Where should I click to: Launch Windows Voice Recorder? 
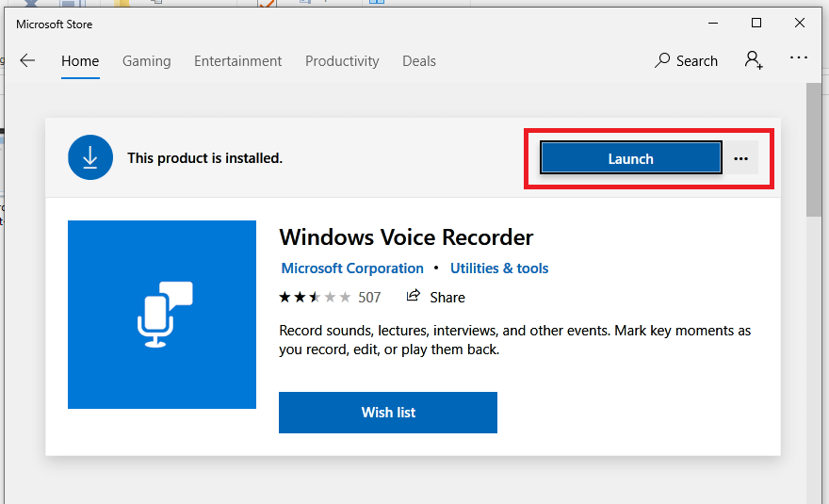pos(631,158)
